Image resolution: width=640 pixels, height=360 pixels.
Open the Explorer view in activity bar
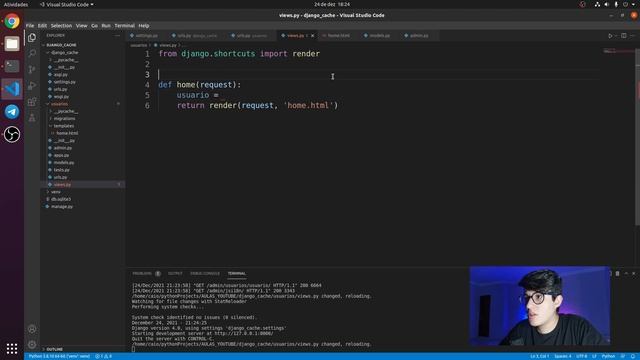[x=32, y=38]
